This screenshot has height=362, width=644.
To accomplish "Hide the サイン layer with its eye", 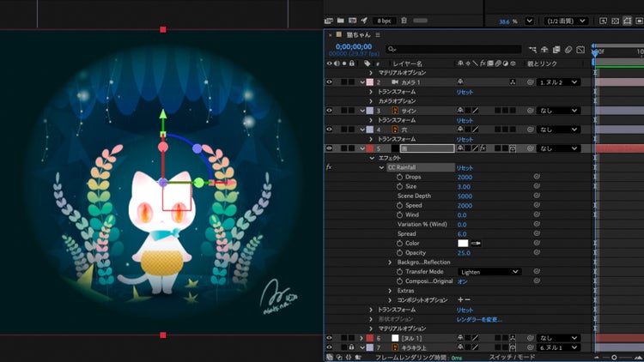I will click(330, 111).
